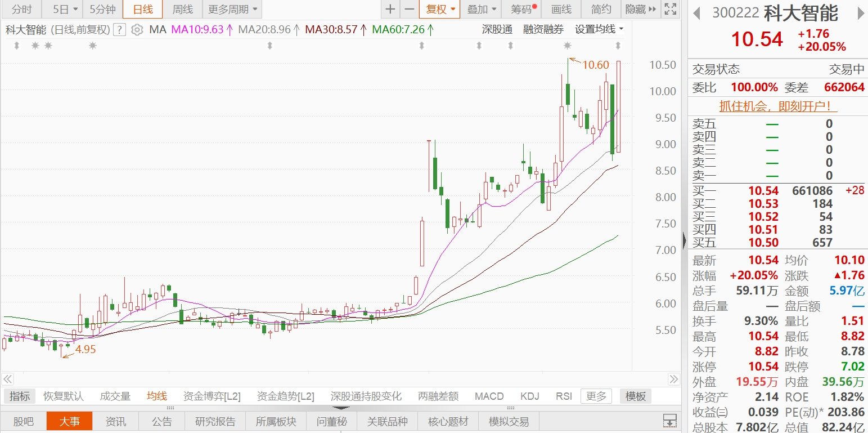Screen dimensions: 868x433
Task: Click the 10.60 high price annotation
Action: [595, 65]
